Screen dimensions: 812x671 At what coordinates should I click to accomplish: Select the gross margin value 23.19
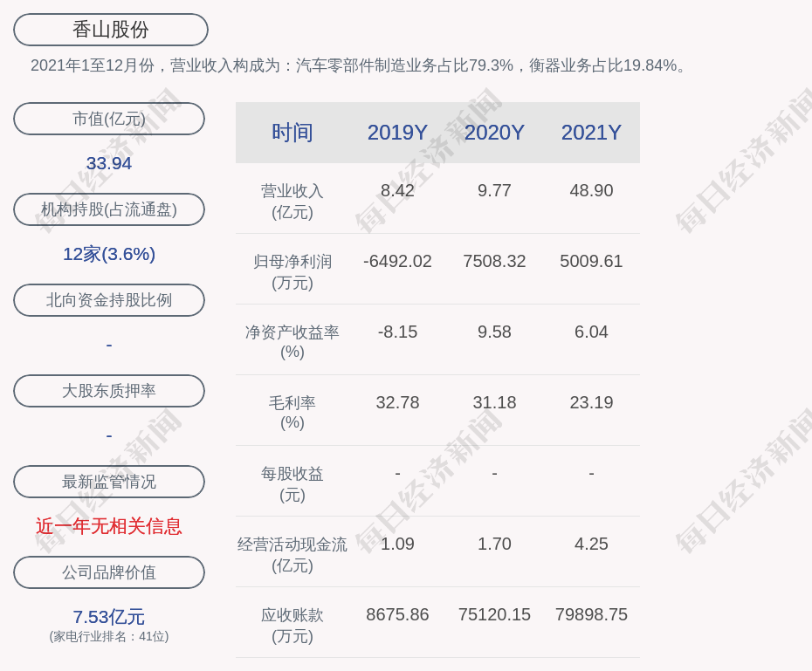point(591,402)
